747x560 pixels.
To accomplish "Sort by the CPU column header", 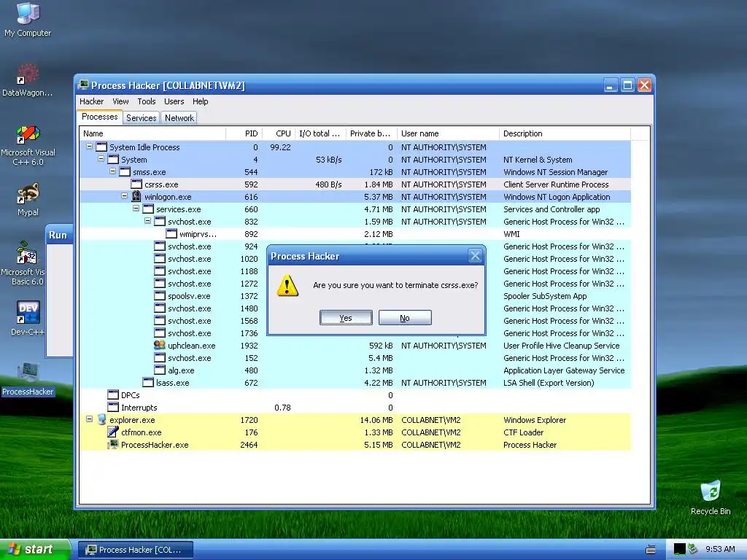I will point(278,133).
